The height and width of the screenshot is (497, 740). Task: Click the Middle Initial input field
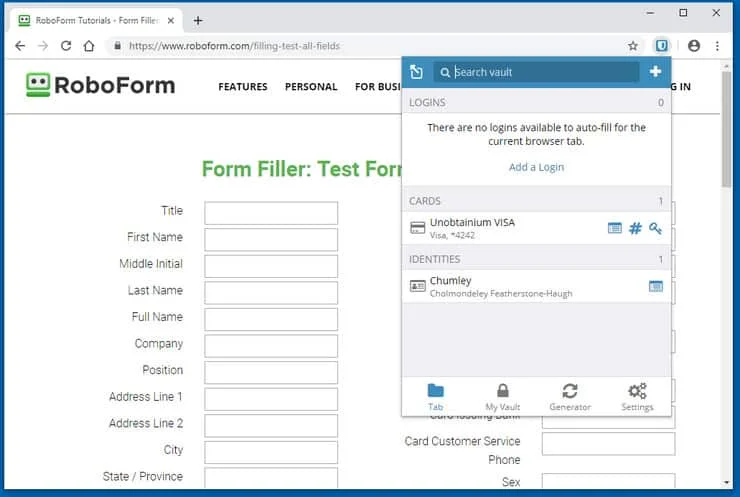(271, 266)
